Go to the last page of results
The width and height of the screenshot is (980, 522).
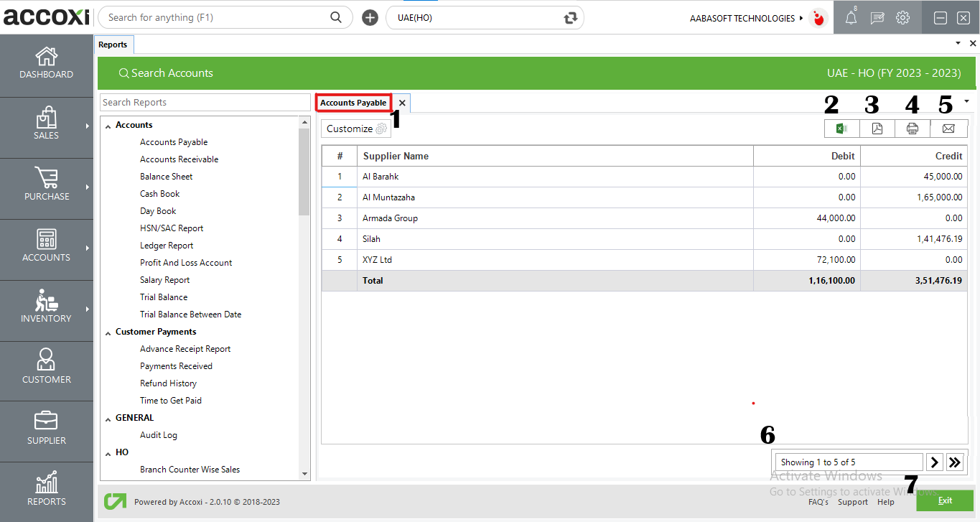tap(955, 462)
